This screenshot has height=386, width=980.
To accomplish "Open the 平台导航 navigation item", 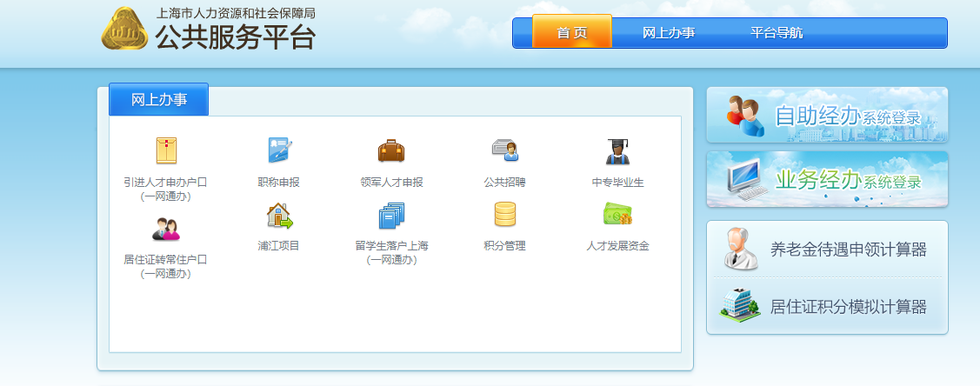I will (x=777, y=33).
